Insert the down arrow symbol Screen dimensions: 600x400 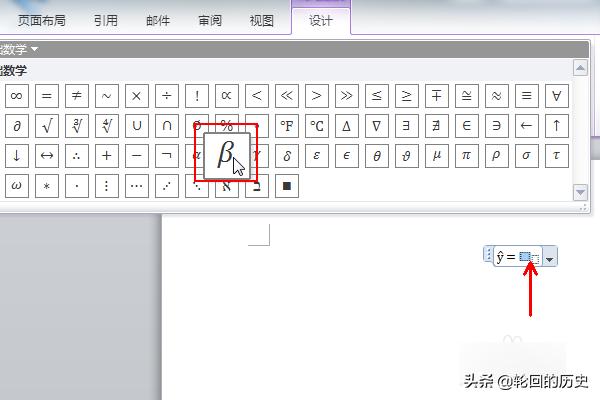click(x=17, y=156)
